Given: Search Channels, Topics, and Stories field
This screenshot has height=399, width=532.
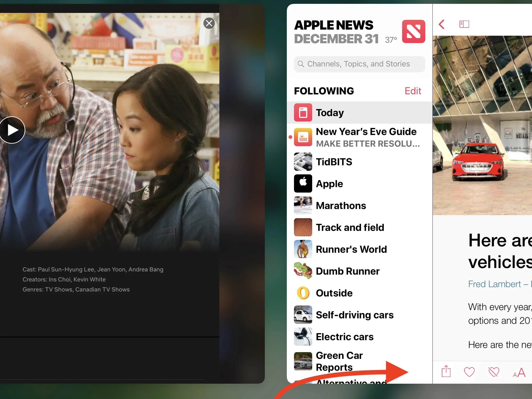Looking at the screenshot, I should [359, 64].
